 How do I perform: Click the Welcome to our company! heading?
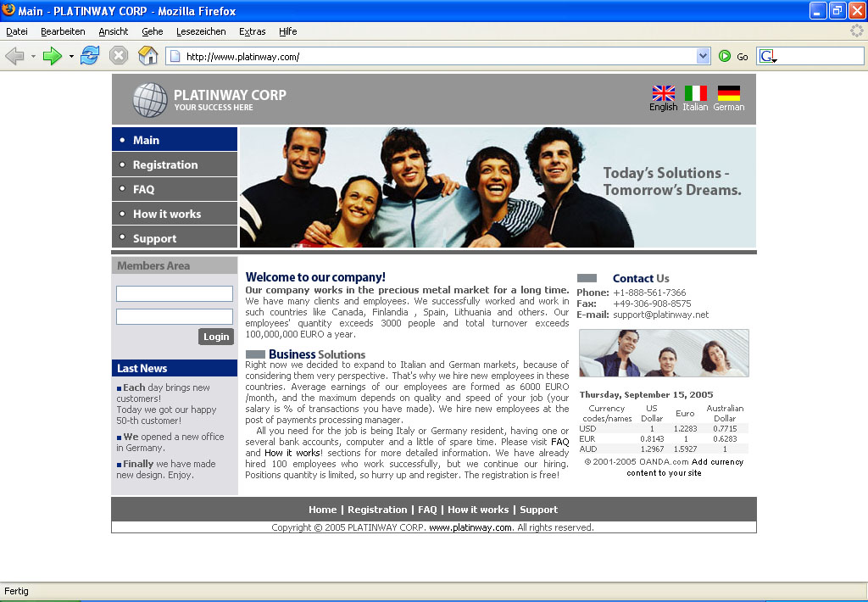[x=315, y=277]
